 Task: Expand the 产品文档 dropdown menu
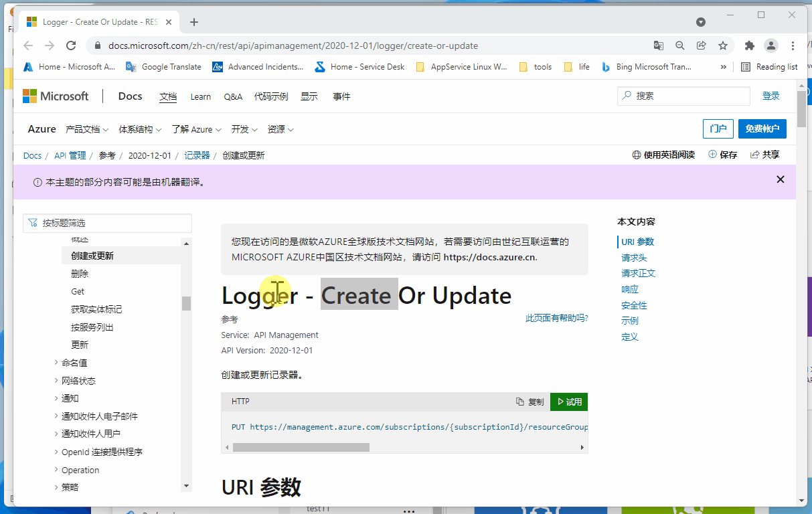86,129
